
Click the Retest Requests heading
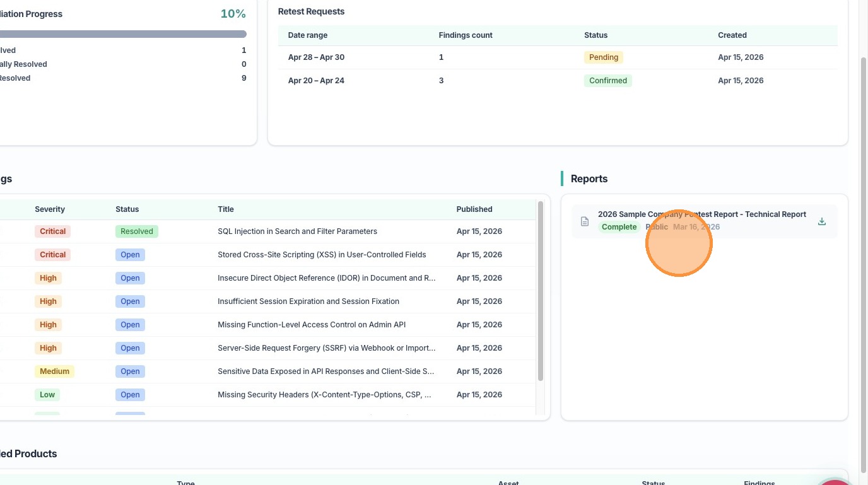[x=312, y=12]
